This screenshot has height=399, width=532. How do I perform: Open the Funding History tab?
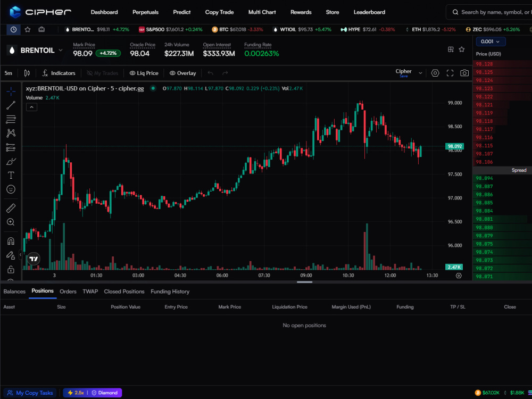click(x=170, y=292)
